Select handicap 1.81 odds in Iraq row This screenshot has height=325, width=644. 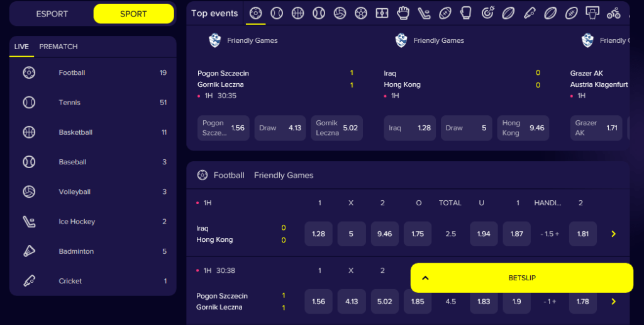pos(583,234)
